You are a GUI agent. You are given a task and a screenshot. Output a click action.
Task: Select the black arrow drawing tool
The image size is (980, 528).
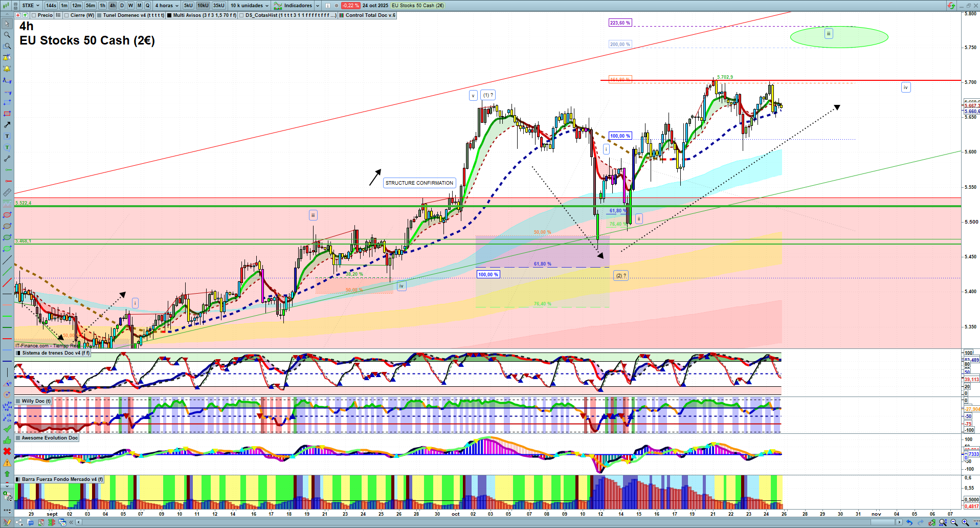(7, 125)
